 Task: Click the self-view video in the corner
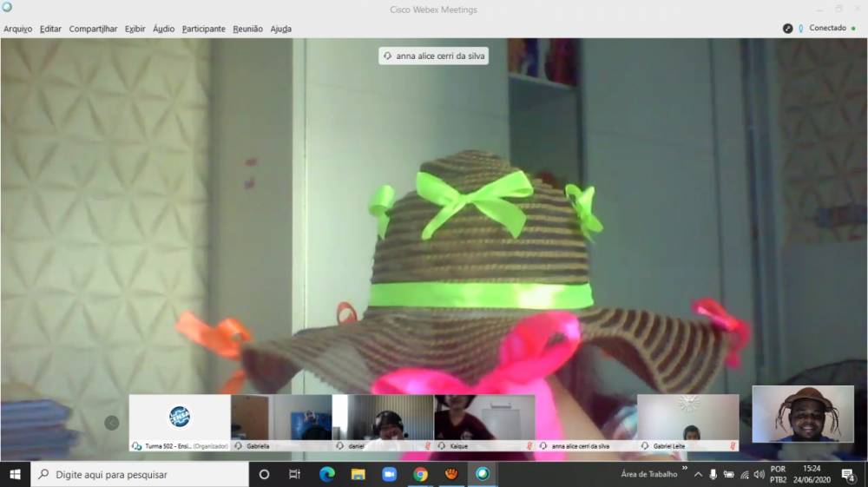click(803, 414)
